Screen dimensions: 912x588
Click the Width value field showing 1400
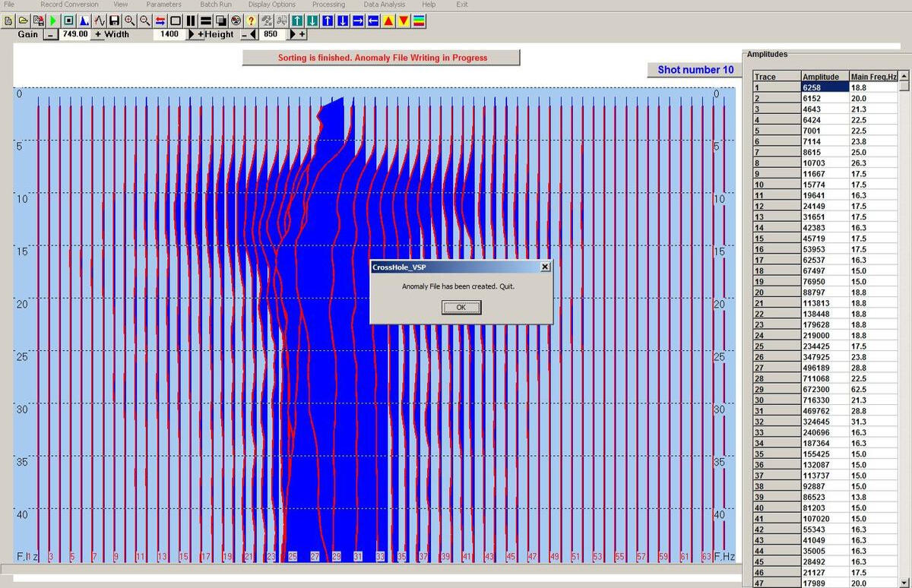click(169, 34)
